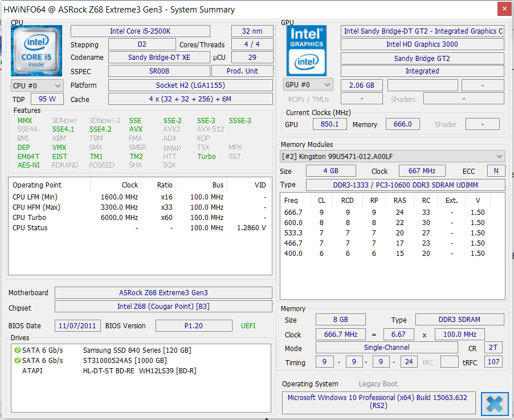The height and width of the screenshot is (420, 514).
Task: Select the 95 W TDP value
Action: 47,99
